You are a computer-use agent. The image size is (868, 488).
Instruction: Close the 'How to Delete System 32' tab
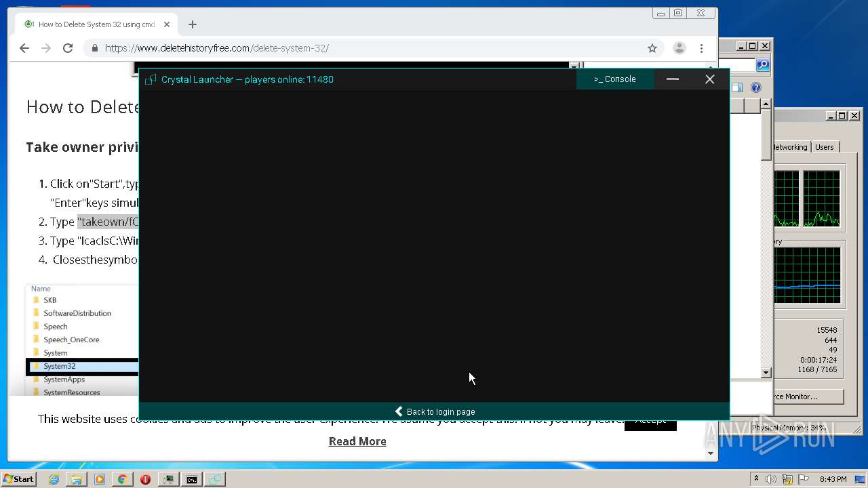click(x=167, y=24)
